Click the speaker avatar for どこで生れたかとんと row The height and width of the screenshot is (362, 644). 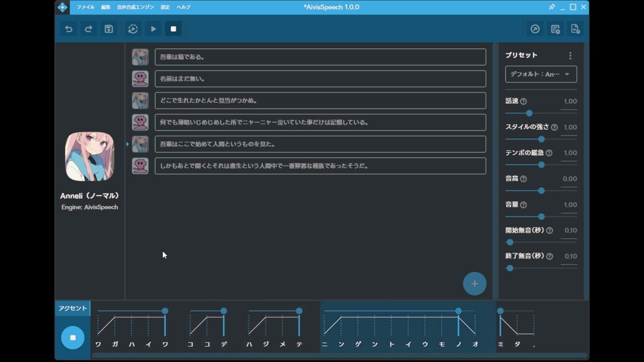tap(140, 101)
